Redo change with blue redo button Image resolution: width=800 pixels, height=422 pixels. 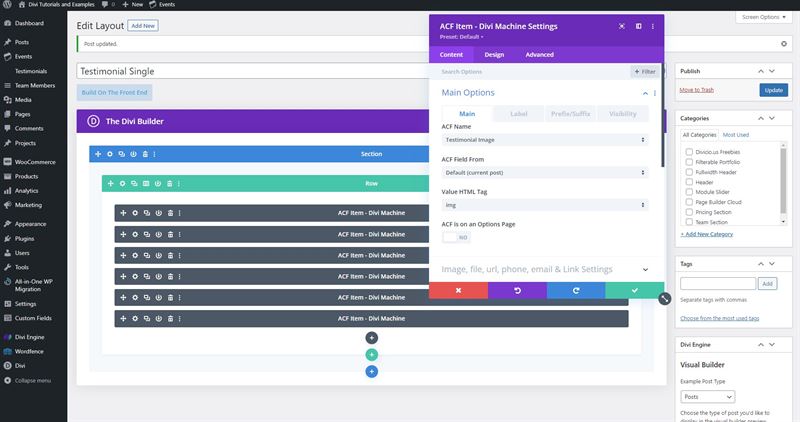coord(576,290)
